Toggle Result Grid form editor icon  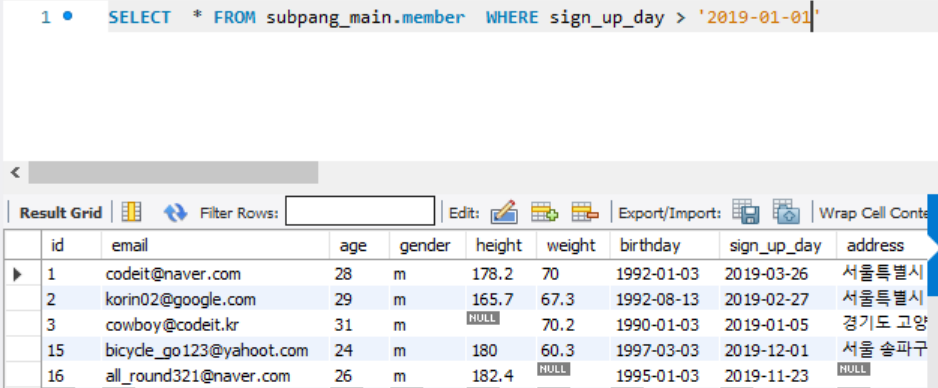point(131,212)
